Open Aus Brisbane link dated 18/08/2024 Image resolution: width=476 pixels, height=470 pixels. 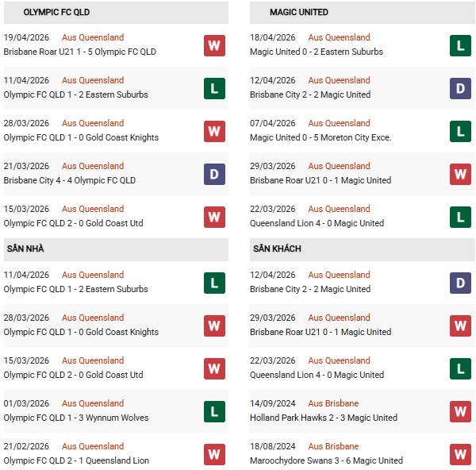click(x=333, y=446)
